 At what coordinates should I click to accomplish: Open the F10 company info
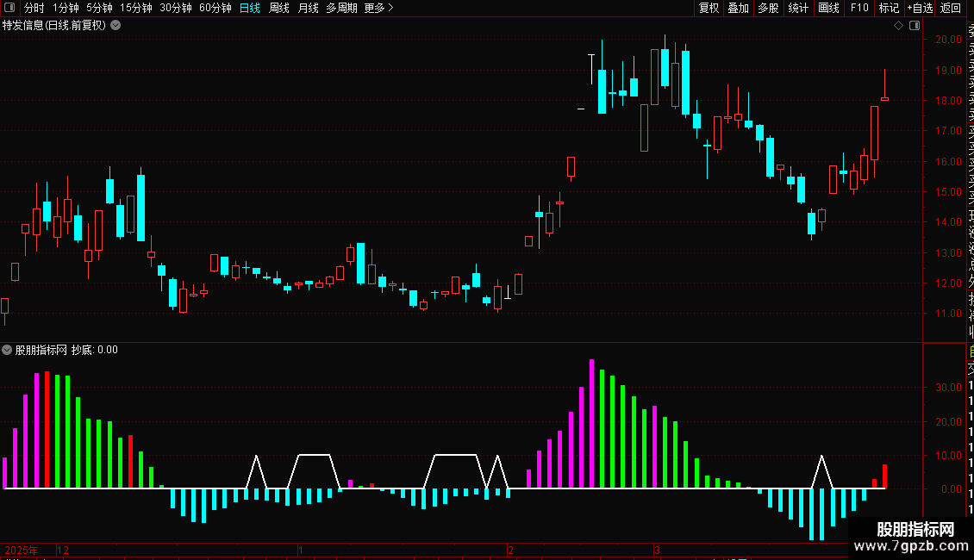click(859, 8)
